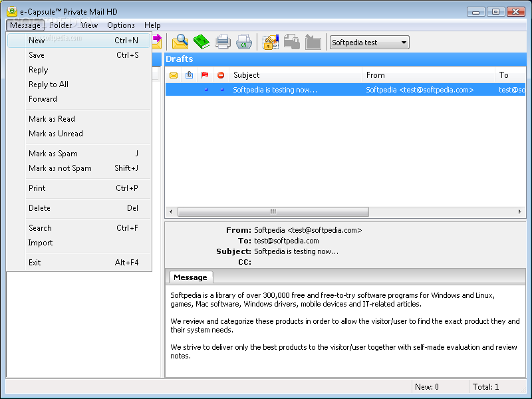Click the horizontal scrollbar thumb in message list

(x=273, y=211)
